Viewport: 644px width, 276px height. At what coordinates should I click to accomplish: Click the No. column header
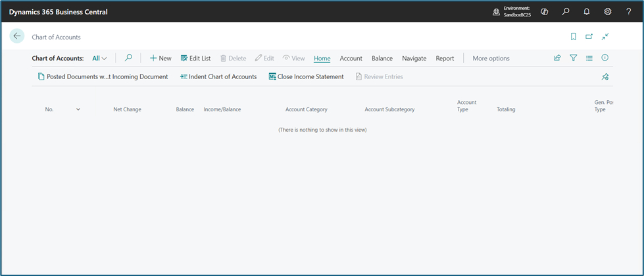[x=49, y=109]
